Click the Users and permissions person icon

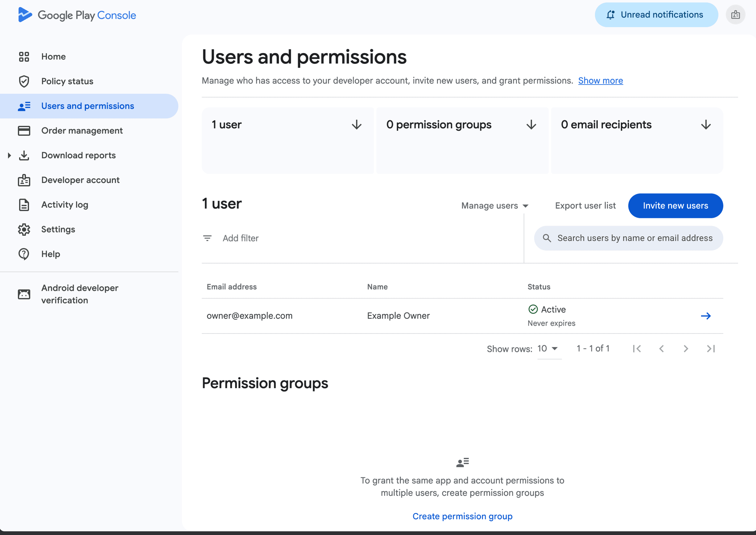[x=24, y=106]
